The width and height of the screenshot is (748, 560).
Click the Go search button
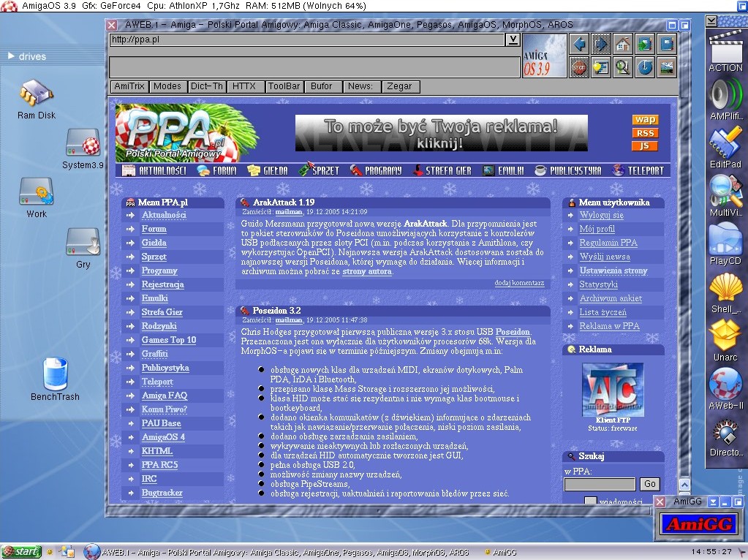pyautogui.click(x=650, y=484)
